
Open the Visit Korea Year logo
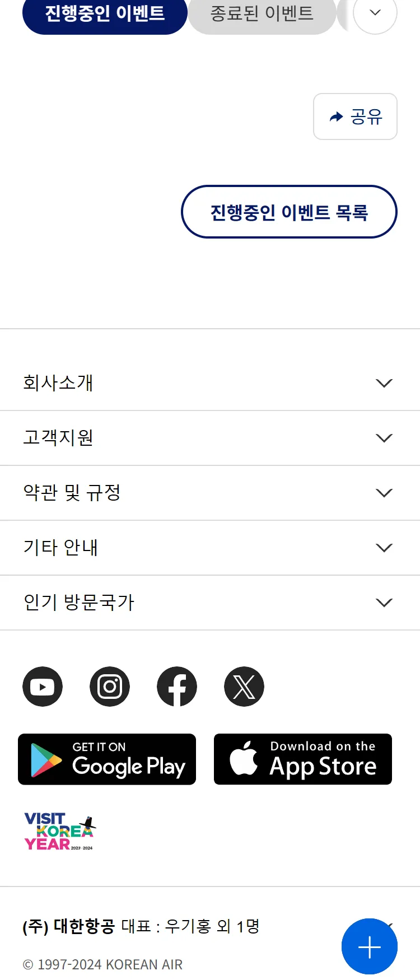click(x=60, y=832)
